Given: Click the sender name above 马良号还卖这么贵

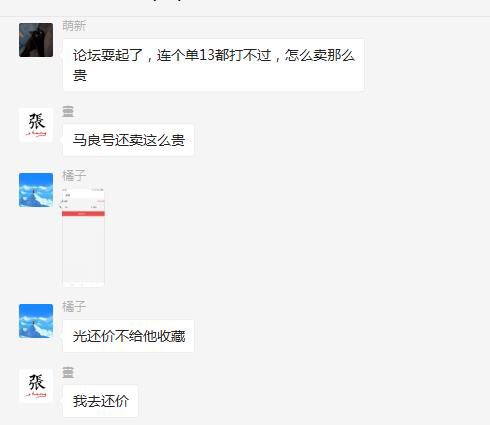Looking at the screenshot, I should coord(68,111).
